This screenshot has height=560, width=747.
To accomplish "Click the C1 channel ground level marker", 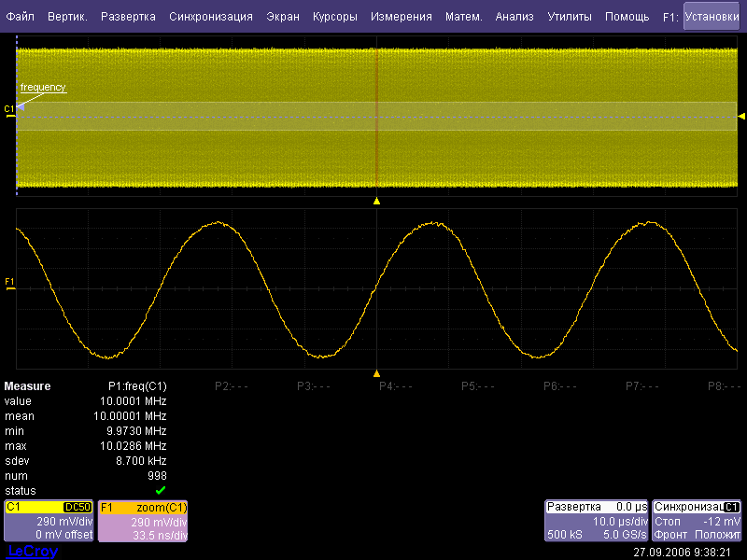I will (10, 110).
